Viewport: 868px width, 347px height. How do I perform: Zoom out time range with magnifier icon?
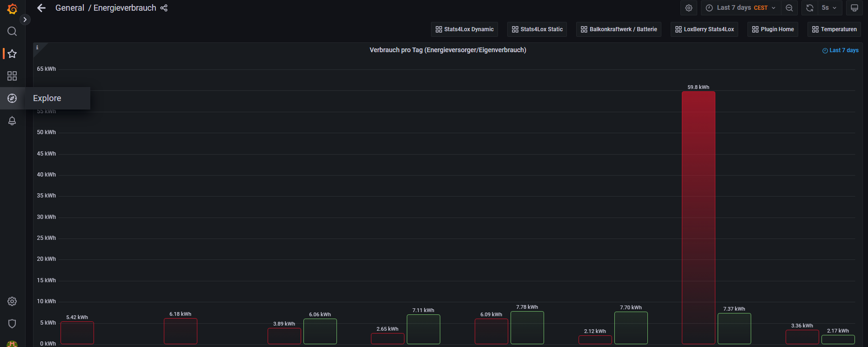pos(789,8)
